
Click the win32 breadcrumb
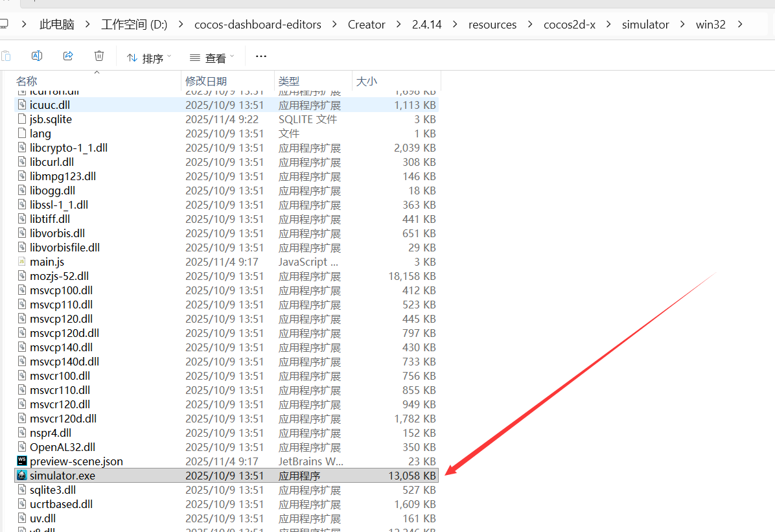(710, 24)
